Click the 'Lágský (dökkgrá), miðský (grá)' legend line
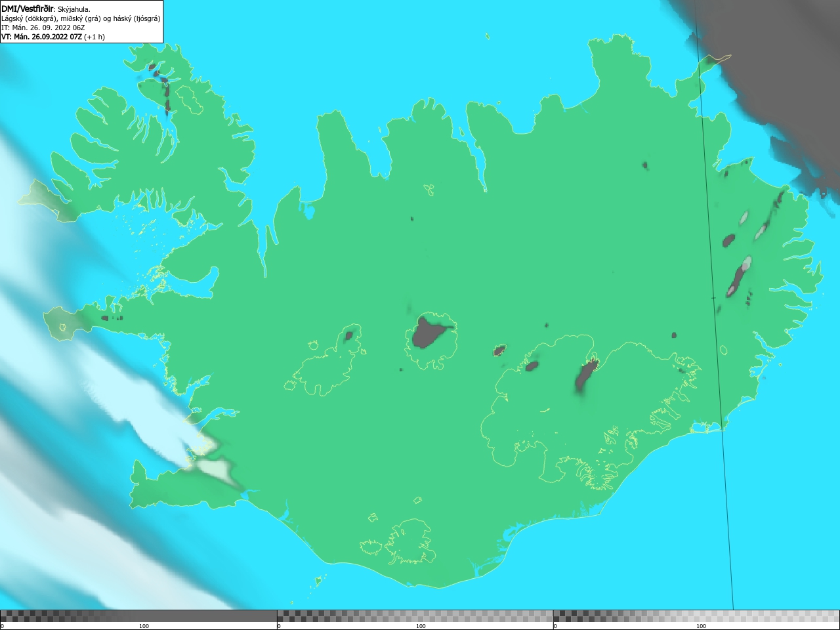The height and width of the screenshot is (630, 840). pos(81,18)
